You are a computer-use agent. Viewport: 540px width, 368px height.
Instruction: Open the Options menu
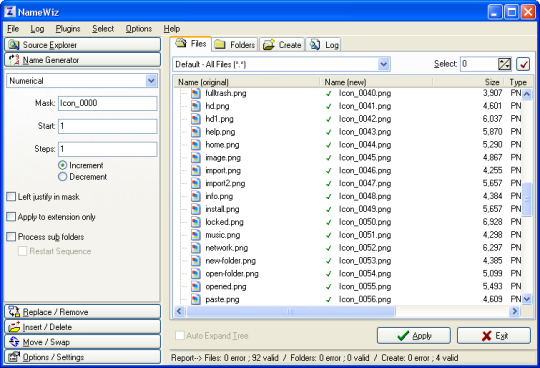point(138,29)
